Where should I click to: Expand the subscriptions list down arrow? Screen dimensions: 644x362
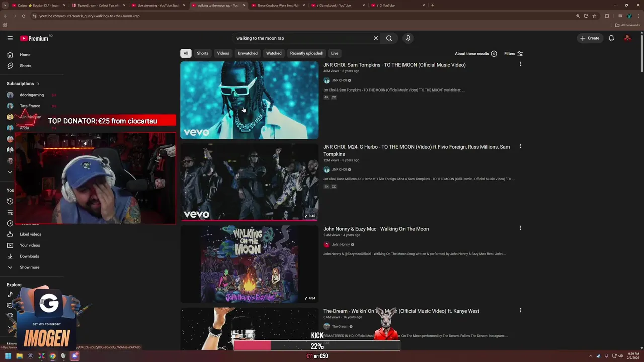10,172
